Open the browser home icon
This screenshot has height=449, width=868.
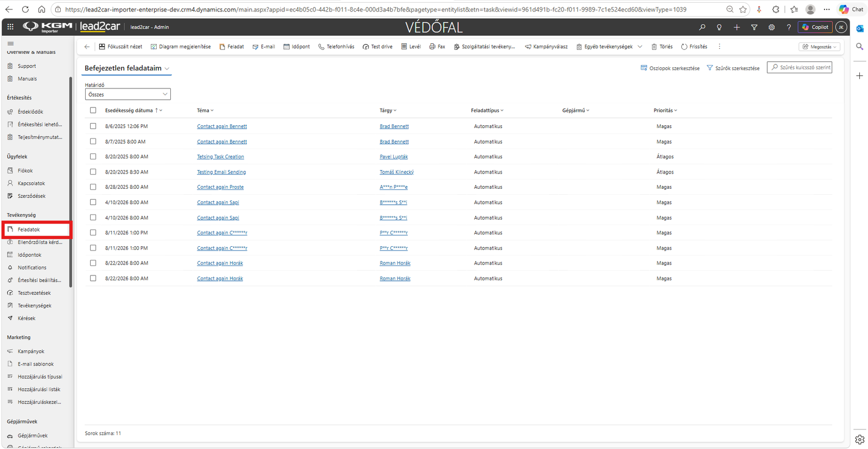pyautogui.click(x=42, y=9)
